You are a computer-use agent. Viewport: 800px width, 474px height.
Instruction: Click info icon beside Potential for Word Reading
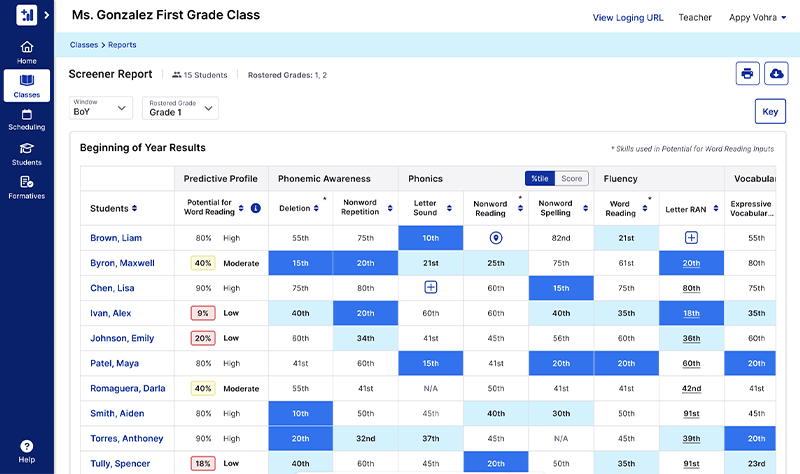[x=256, y=209]
